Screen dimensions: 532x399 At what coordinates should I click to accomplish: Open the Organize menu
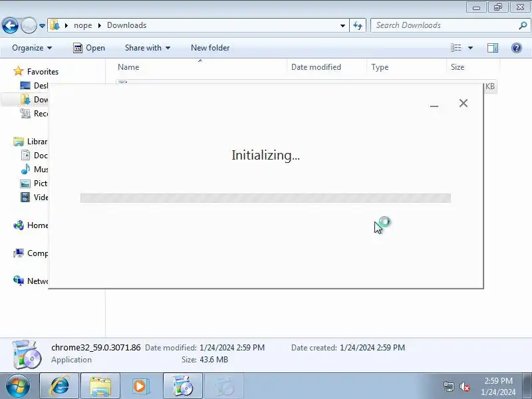pyautogui.click(x=32, y=48)
